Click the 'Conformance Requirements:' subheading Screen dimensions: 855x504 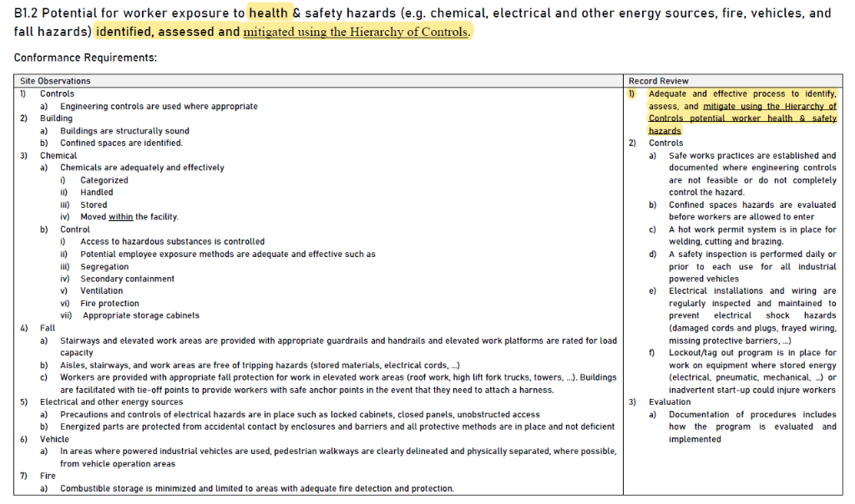pyautogui.click(x=85, y=58)
